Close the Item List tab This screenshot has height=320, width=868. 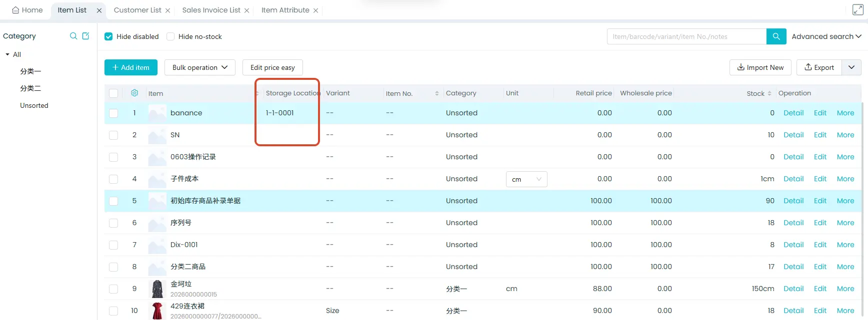[x=99, y=10]
